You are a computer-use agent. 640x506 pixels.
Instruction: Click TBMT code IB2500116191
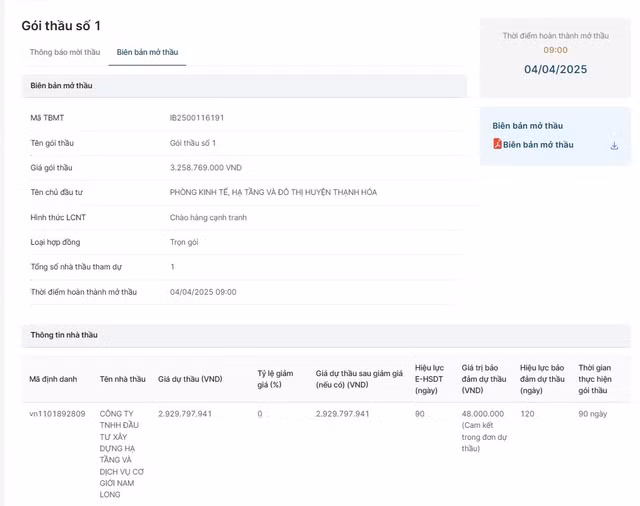197,118
